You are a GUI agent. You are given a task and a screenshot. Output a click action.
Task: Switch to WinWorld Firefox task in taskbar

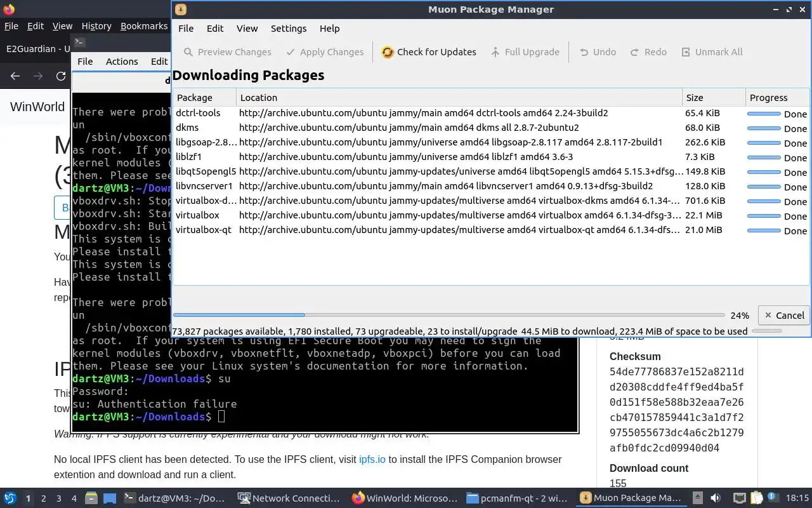coord(403,498)
